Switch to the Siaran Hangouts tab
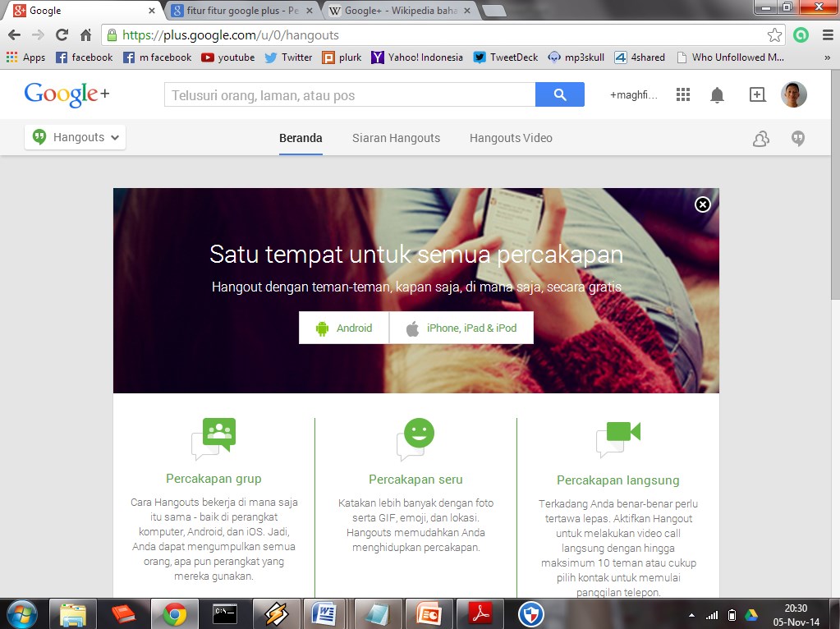 click(x=396, y=138)
